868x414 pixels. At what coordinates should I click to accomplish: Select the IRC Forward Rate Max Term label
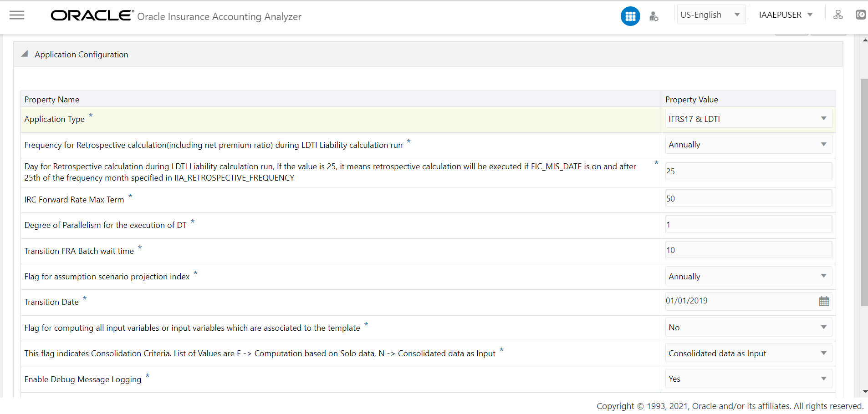click(74, 200)
